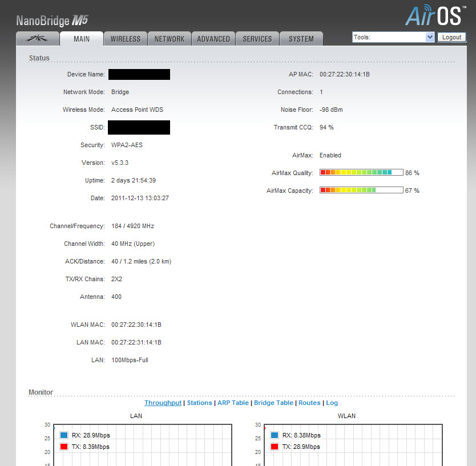
Task: Click the NanoBridge M5 product logo
Action: click(52, 21)
